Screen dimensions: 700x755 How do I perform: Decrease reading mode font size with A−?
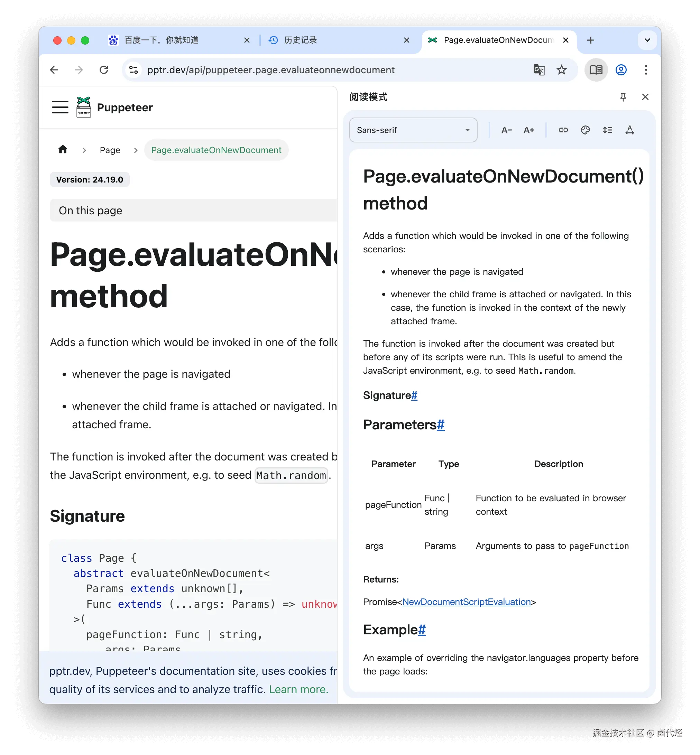pos(506,130)
